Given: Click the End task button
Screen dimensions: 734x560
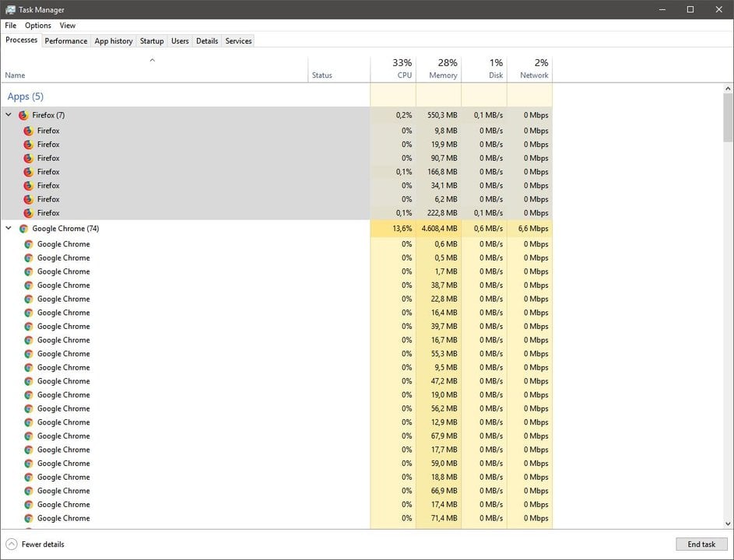Looking at the screenshot, I should tap(701, 544).
